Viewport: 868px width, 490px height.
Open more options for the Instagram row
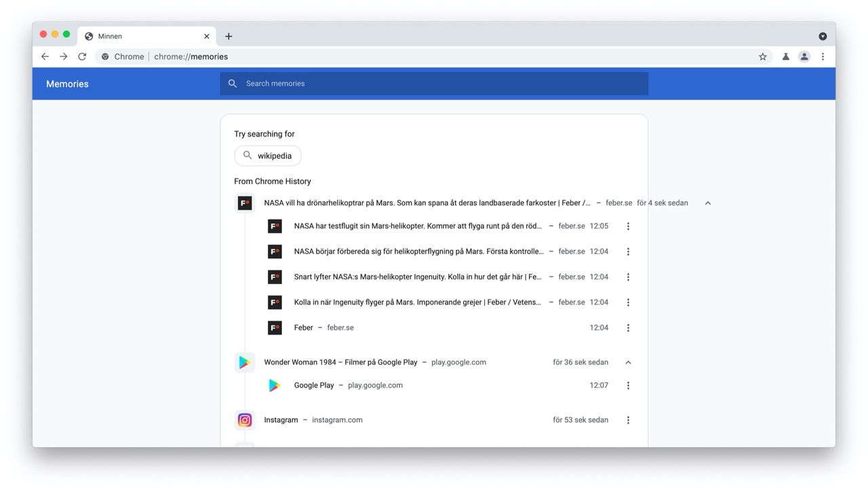click(x=629, y=420)
